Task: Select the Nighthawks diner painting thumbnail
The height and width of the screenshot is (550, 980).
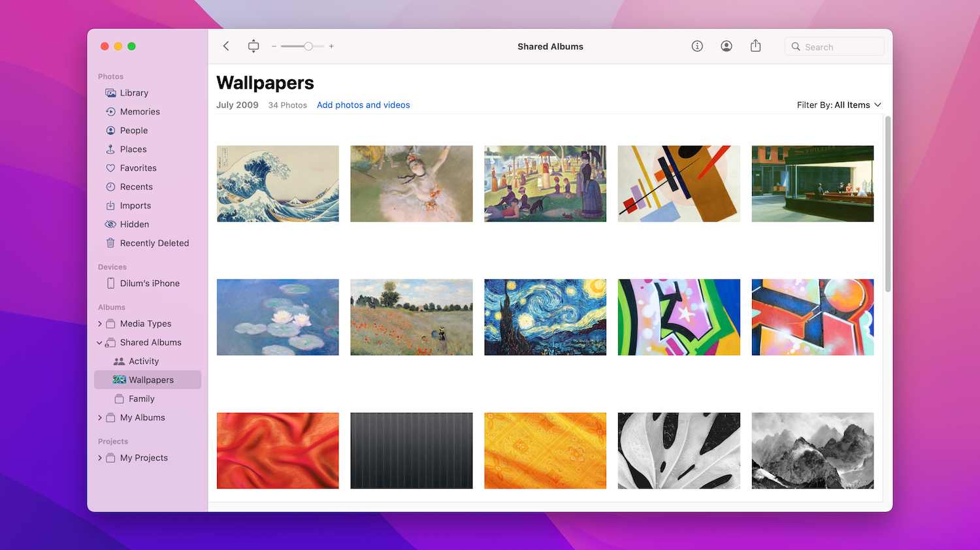Action: pos(813,184)
